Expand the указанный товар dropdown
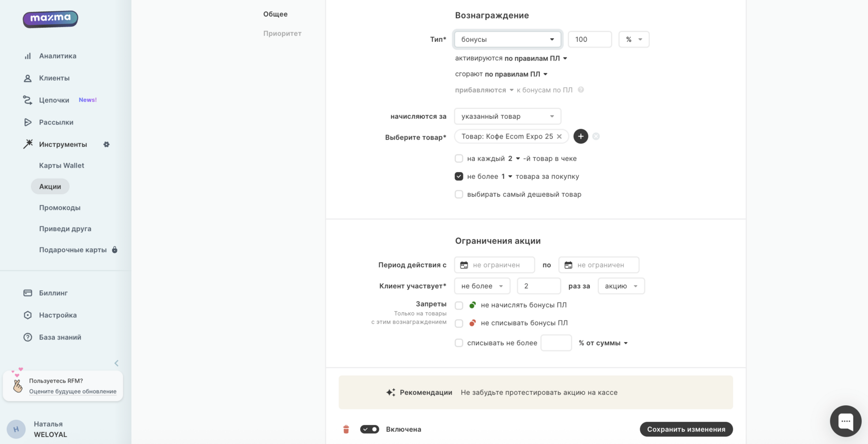Screen dimensions: 868x444 coord(507,116)
